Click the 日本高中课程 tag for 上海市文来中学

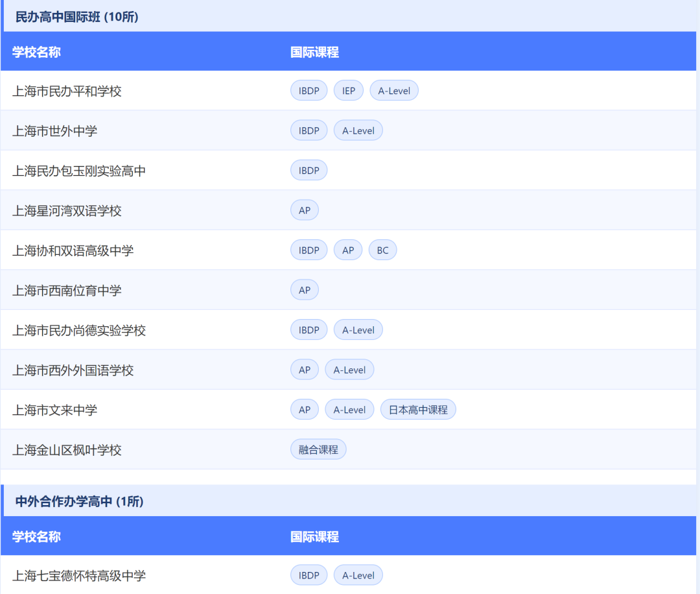point(418,409)
